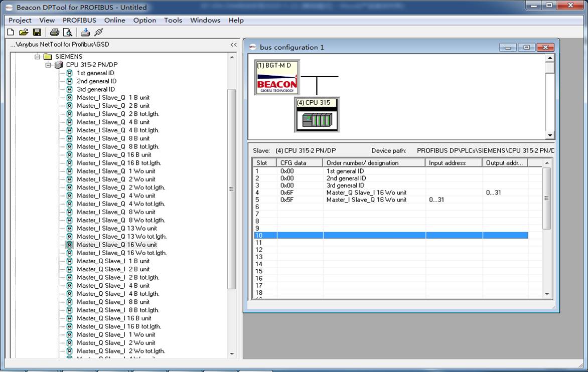Collapse the GSD panel with the << button
The width and height of the screenshot is (588, 372).
coord(234,45)
